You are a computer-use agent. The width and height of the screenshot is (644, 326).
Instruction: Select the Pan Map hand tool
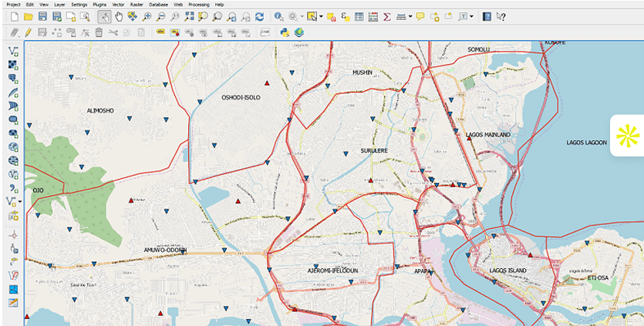(118, 16)
